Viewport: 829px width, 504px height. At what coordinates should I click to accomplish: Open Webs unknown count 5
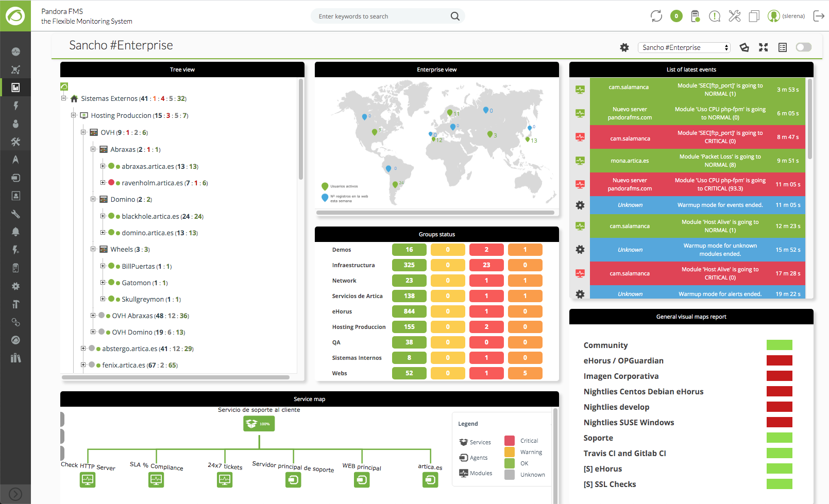(x=525, y=373)
